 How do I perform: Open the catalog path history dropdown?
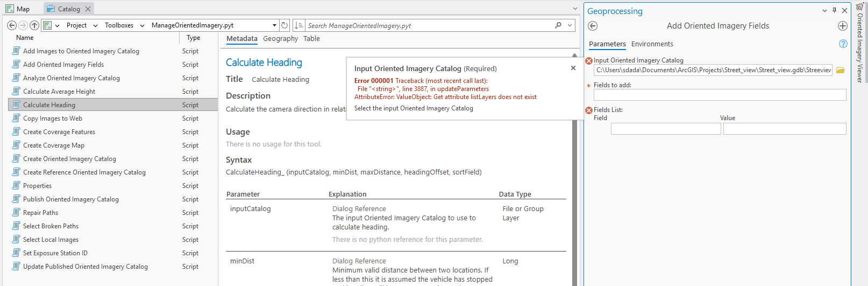click(274, 25)
